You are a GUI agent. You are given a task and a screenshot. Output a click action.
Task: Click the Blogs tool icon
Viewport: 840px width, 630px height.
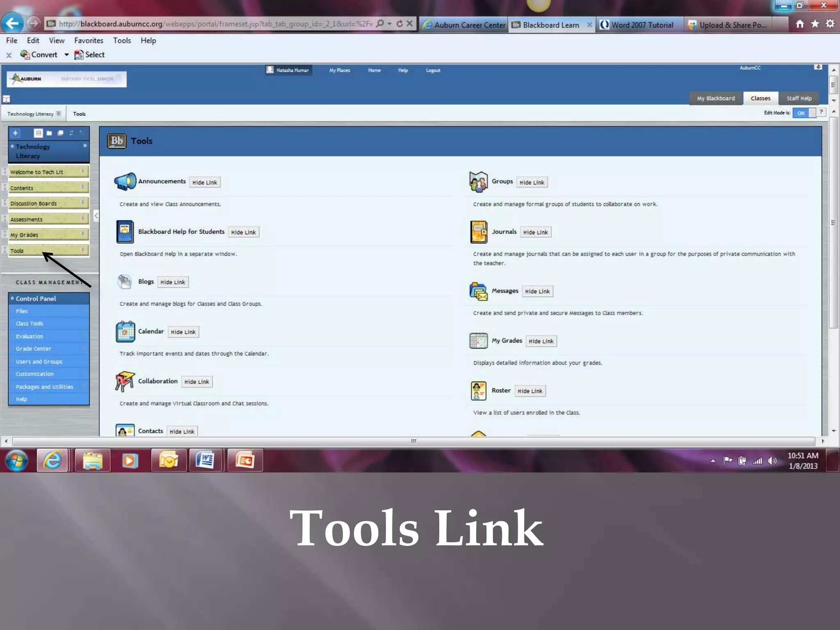click(125, 282)
